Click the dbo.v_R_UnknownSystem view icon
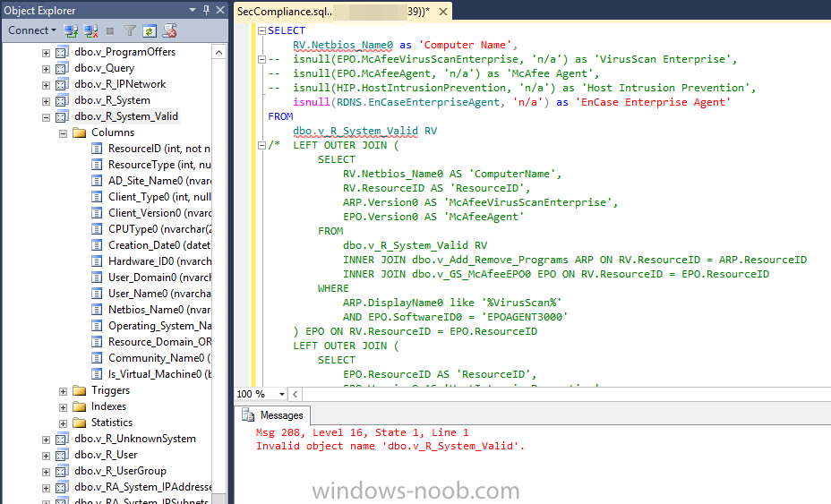 tap(62, 439)
